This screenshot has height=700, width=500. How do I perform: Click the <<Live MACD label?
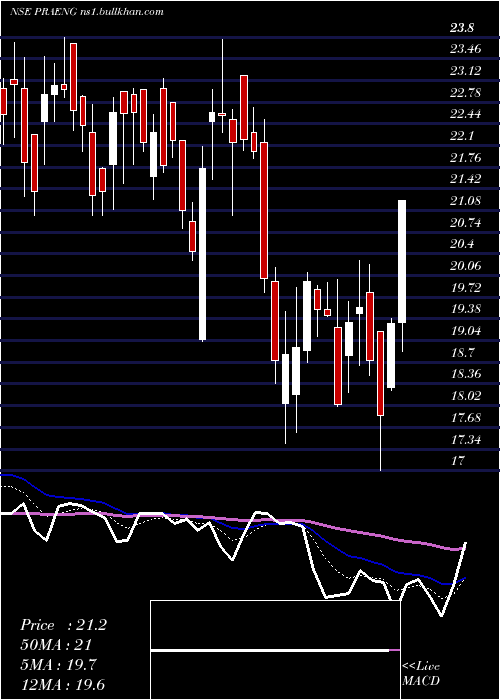pyautogui.click(x=421, y=674)
